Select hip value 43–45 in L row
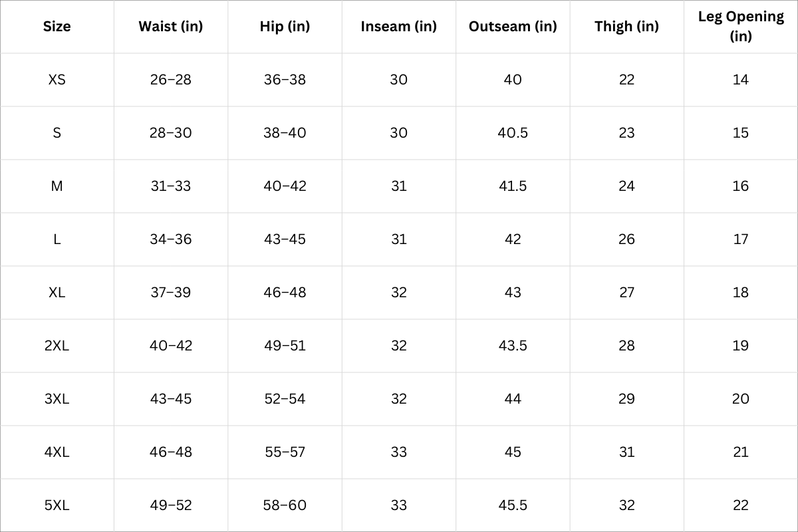Screen dimensions: 798x532 click(x=285, y=239)
